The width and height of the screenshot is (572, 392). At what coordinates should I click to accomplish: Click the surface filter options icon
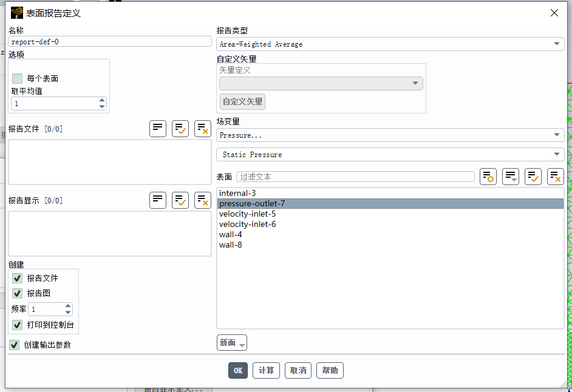click(x=488, y=177)
